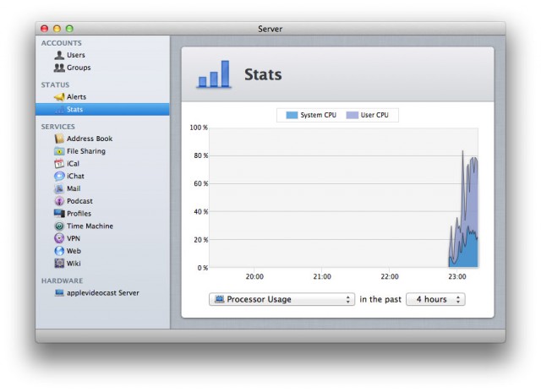Open the 4 hours time range popup
The image size is (541, 392).
[x=435, y=299]
